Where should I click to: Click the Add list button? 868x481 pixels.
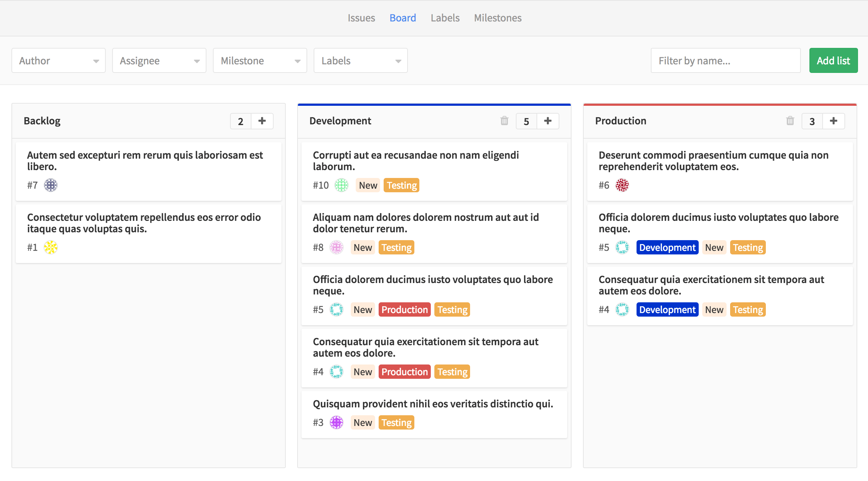pos(833,60)
